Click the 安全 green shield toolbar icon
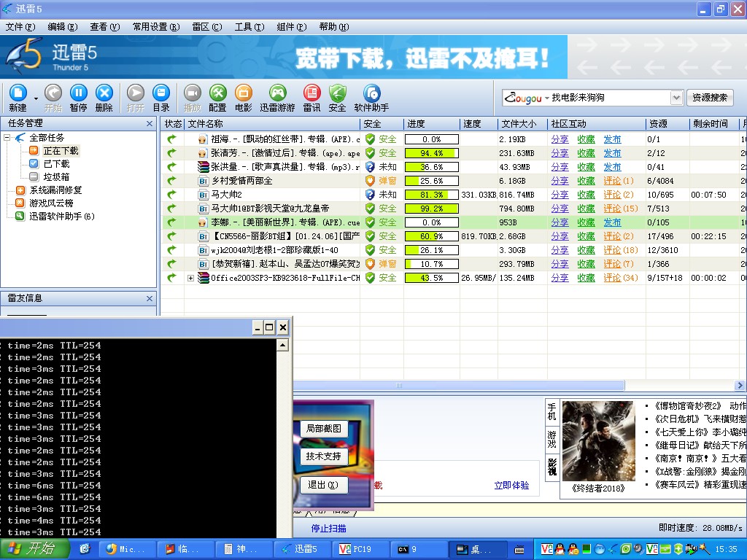Image resolution: width=747 pixels, height=560 pixels. pos(337,93)
